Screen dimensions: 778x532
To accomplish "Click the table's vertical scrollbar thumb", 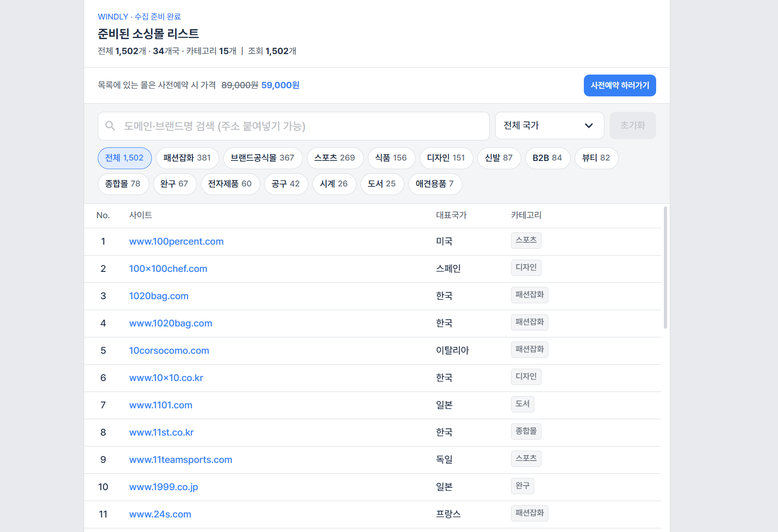I will 665,267.
